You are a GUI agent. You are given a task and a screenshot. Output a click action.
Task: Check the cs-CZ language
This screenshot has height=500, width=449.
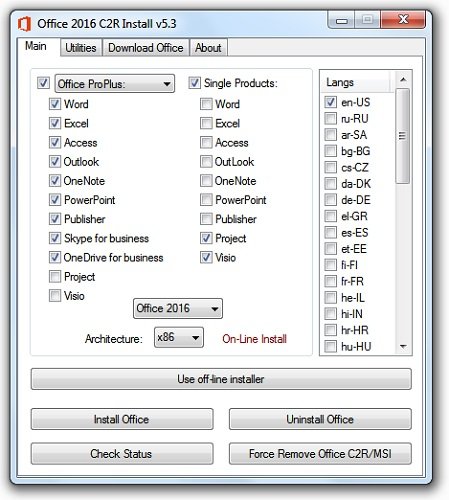click(330, 167)
